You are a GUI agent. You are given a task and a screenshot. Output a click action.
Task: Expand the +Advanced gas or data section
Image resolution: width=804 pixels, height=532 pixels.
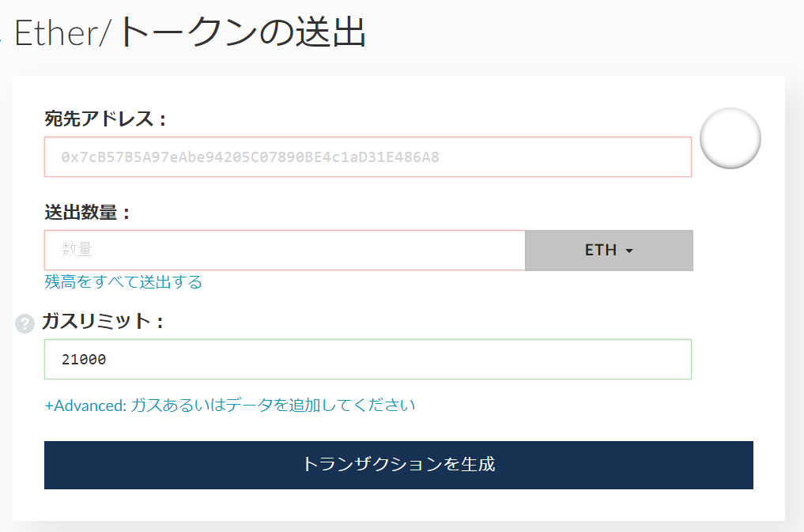[229, 406]
